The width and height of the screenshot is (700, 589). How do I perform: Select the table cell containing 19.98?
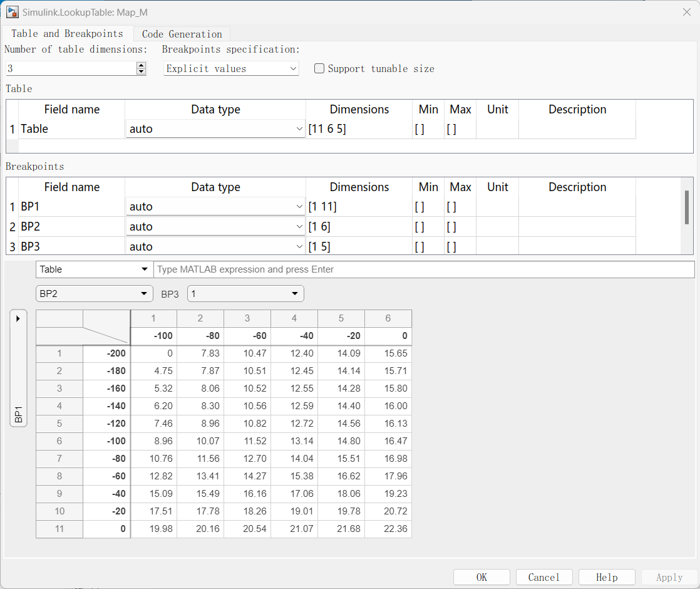click(153, 529)
